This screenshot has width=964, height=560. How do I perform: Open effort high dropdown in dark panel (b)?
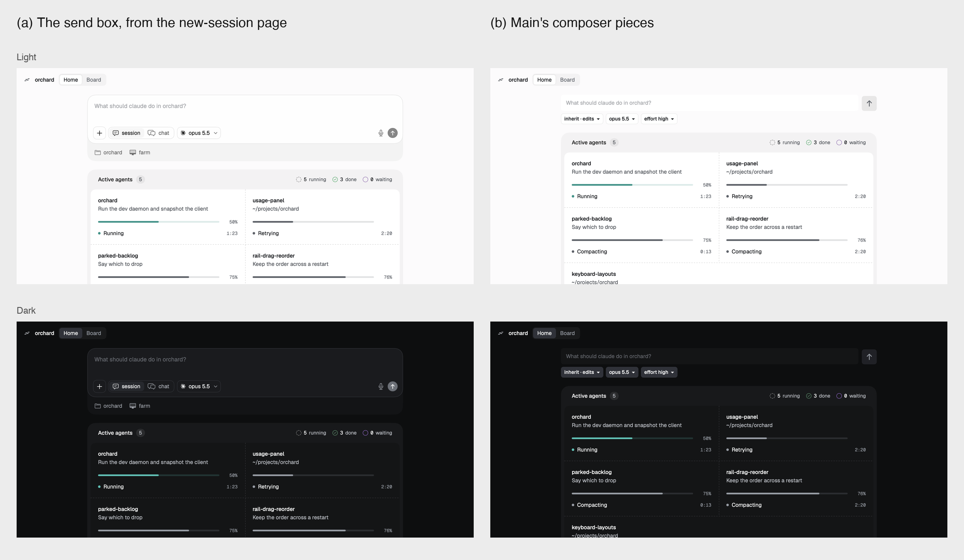(659, 372)
